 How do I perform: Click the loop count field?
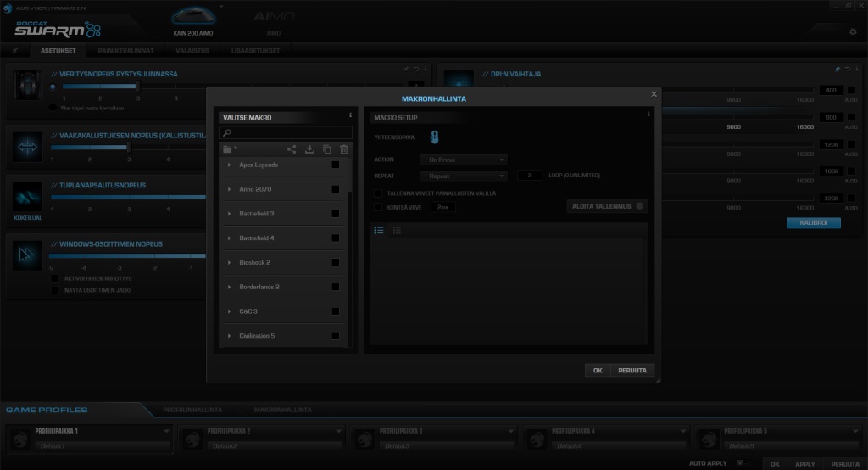tap(530, 175)
